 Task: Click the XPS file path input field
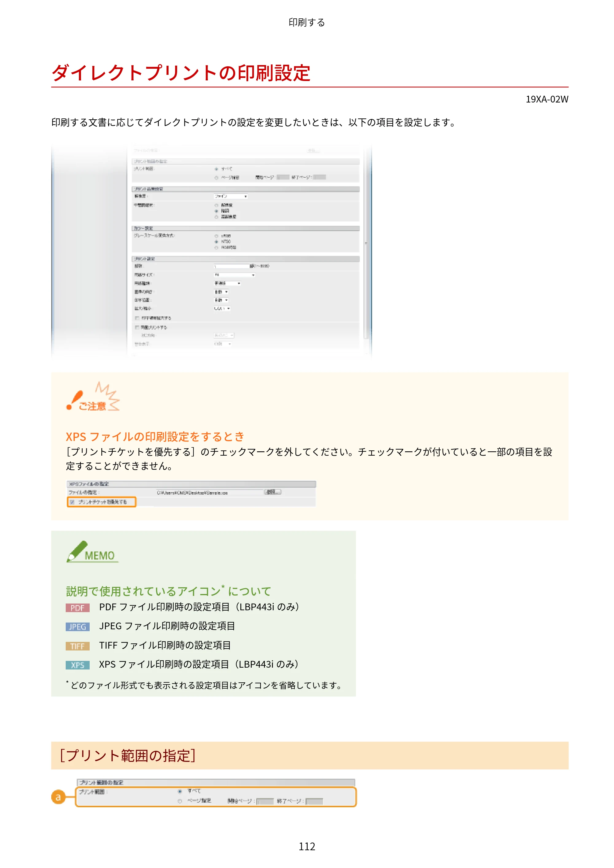pos(209,492)
